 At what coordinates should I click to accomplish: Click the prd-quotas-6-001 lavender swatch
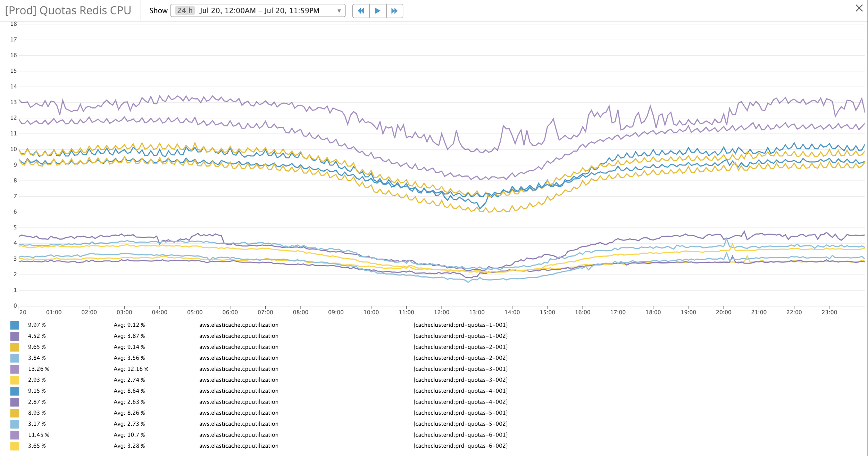click(x=15, y=435)
